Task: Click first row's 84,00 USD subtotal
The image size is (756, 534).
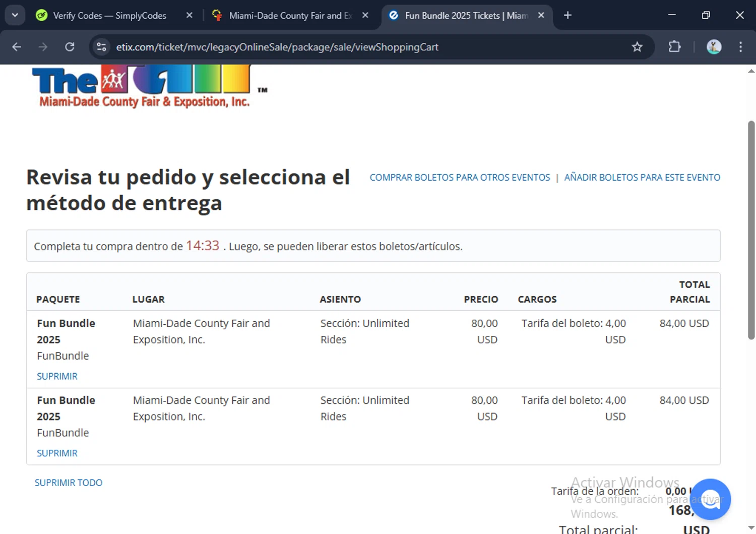Action: tap(684, 323)
